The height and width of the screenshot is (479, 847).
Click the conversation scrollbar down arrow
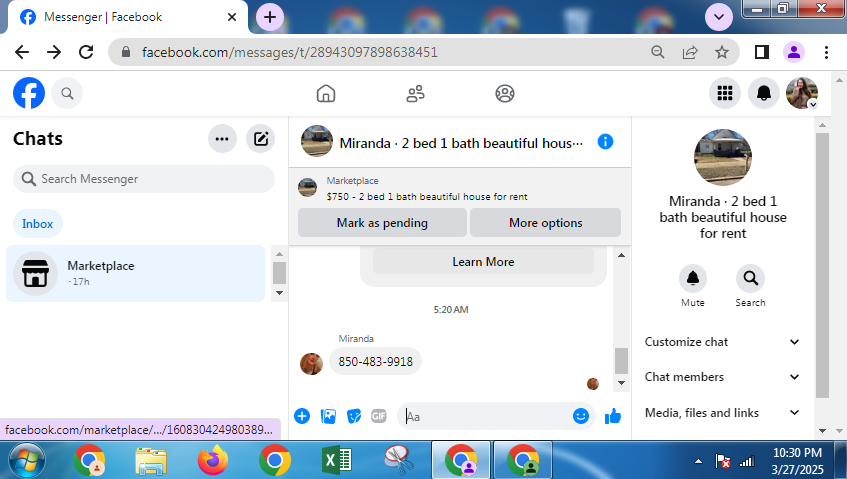(621, 383)
